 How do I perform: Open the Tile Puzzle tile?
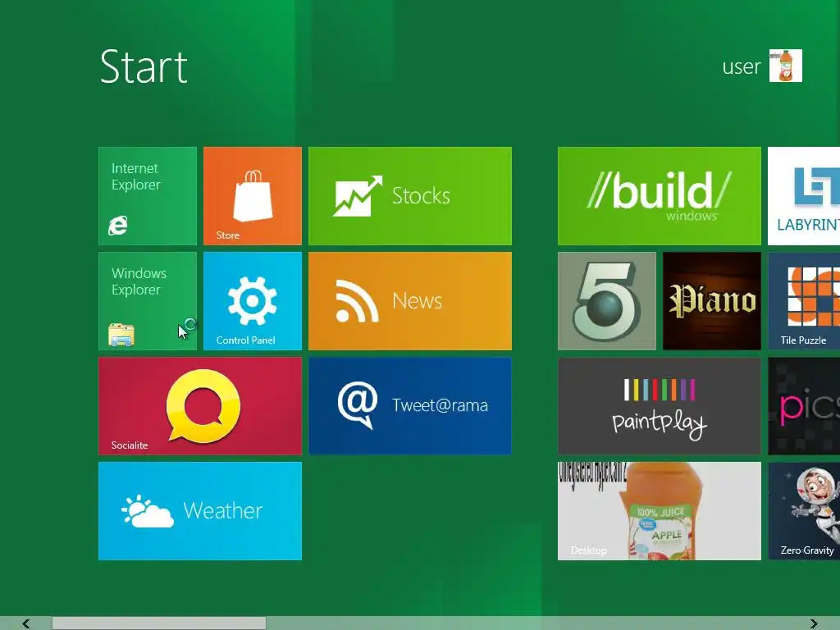tap(804, 301)
